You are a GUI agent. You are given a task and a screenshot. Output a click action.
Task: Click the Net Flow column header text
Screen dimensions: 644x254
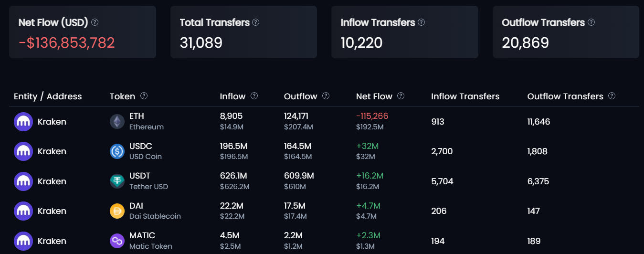(374, 96)
